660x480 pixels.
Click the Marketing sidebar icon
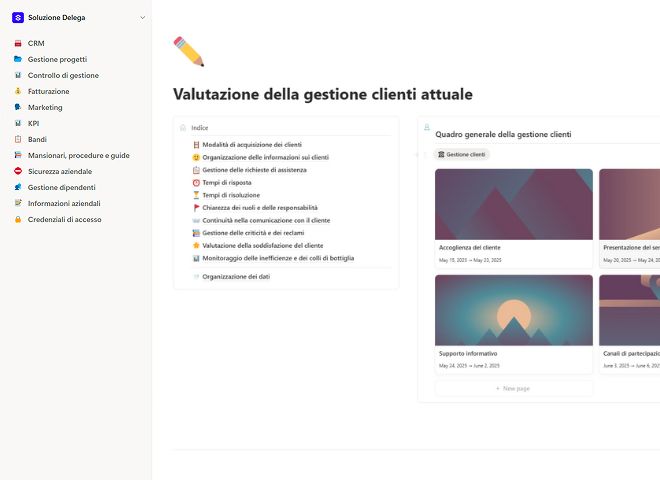[x=18, y=107]
